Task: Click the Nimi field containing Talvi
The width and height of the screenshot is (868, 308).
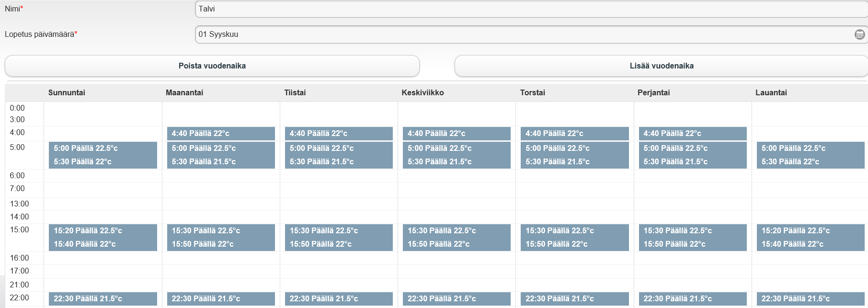Action: (531, 9)
